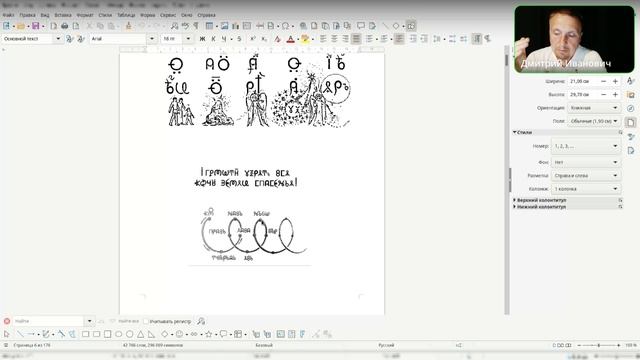Click the Insert Comment icon

[x=361, y=26]
